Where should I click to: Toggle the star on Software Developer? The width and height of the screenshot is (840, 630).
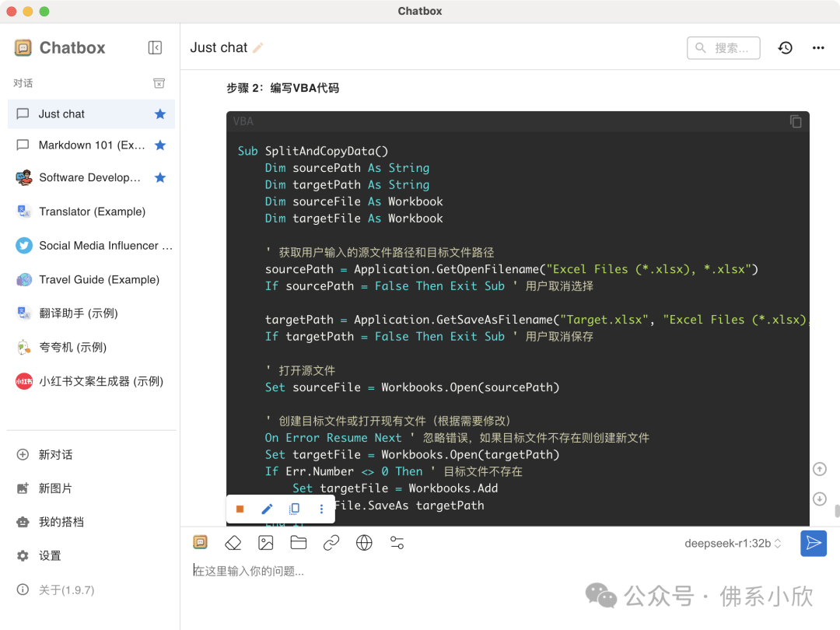coord(160,178)
